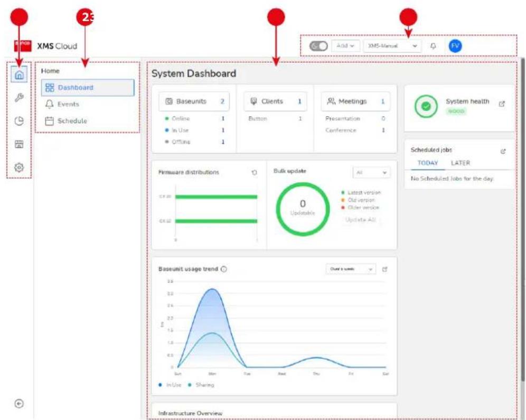
Task: Switch to the TODAY tab
Action: tap(428, 163)
